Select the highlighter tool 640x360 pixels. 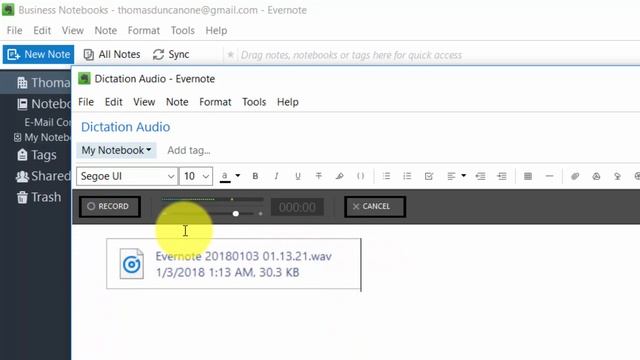point(340,176)
